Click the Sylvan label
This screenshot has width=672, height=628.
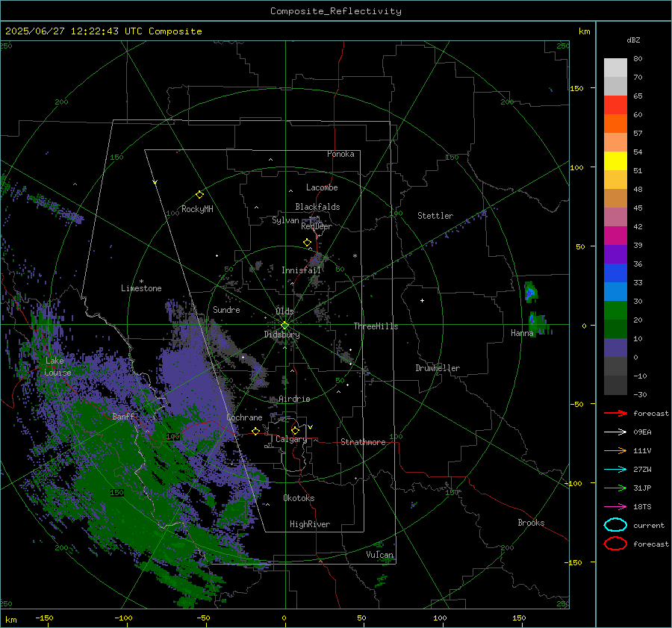tap(285, 220)
